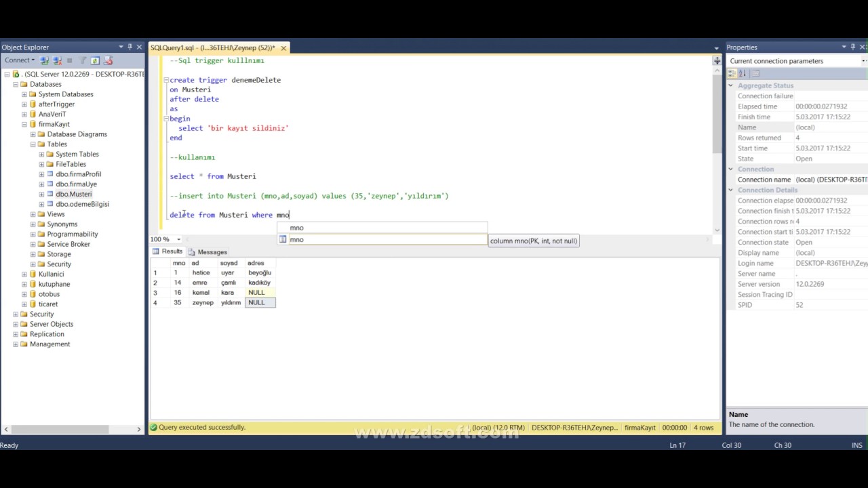Viewport: 868px width, 488px height.
Task: Collapse the Tables folder
Action: point(33,144)
